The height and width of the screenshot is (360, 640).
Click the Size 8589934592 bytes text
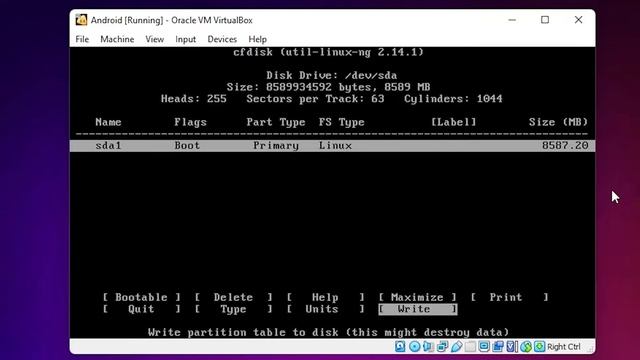(329, 87)
